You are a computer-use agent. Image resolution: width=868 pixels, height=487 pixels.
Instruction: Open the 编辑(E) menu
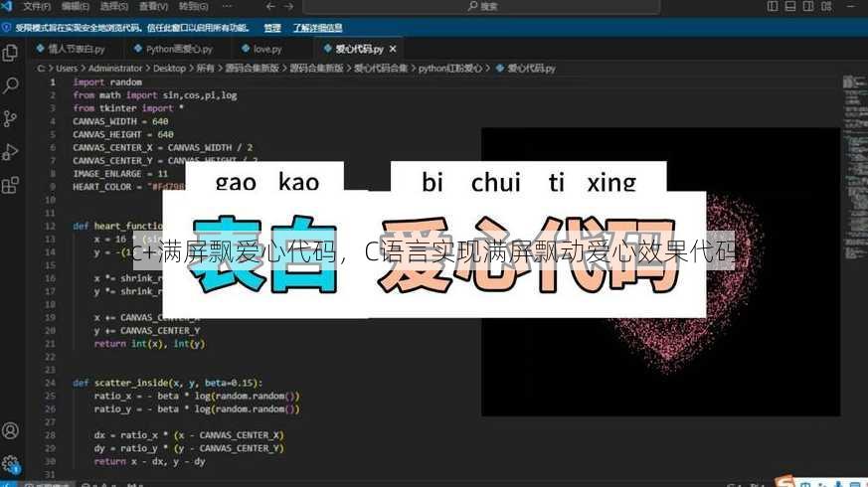click(x=75, y=7)
